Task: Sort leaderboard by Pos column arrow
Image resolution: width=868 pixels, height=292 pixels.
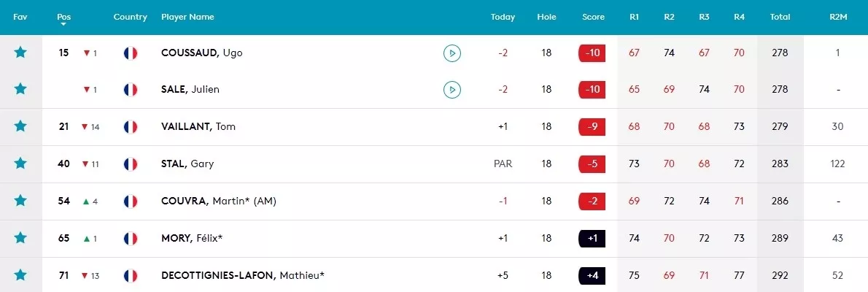Action: 63,24
